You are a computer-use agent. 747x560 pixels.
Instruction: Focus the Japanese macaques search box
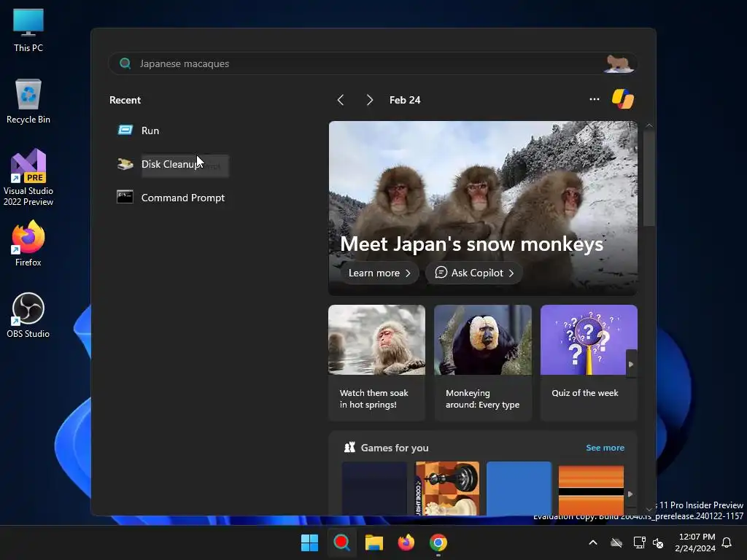pyautogui.click(x=373, y=63)
